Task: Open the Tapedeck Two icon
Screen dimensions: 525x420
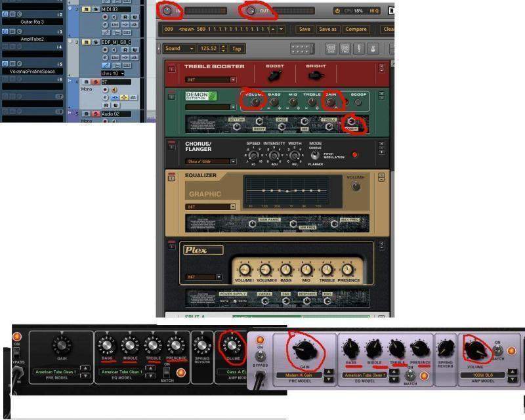Action: click(x=345, y=49)
